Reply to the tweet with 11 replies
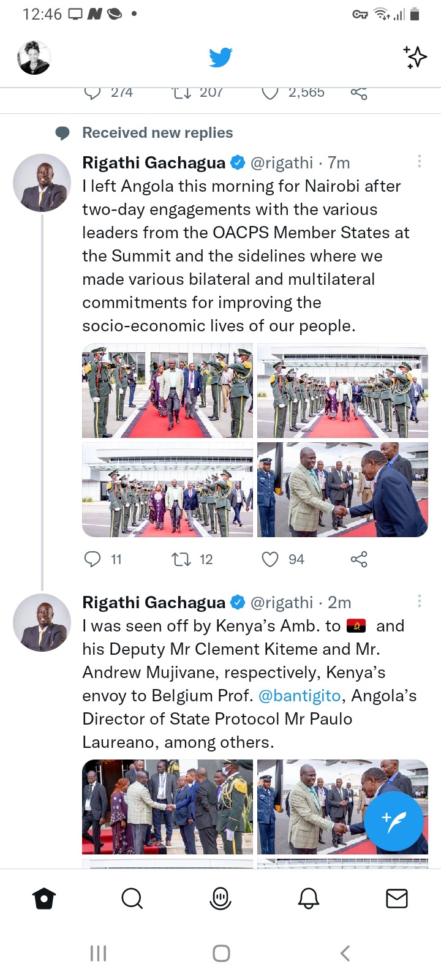Screen dimensions: 441x980 92,559
